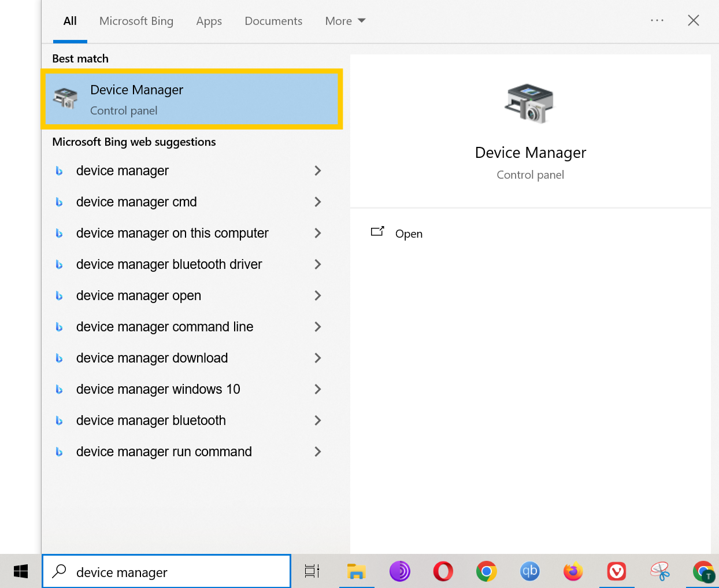The image size is (719, 588).
Task: Open Chrome profile T icon in taskbar
Action: 703,571
